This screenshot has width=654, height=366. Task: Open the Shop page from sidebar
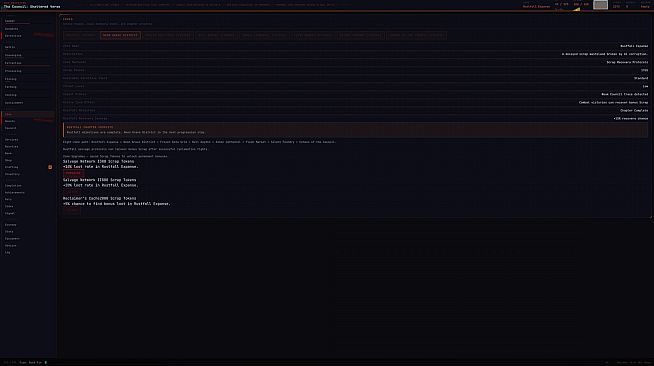8,160
